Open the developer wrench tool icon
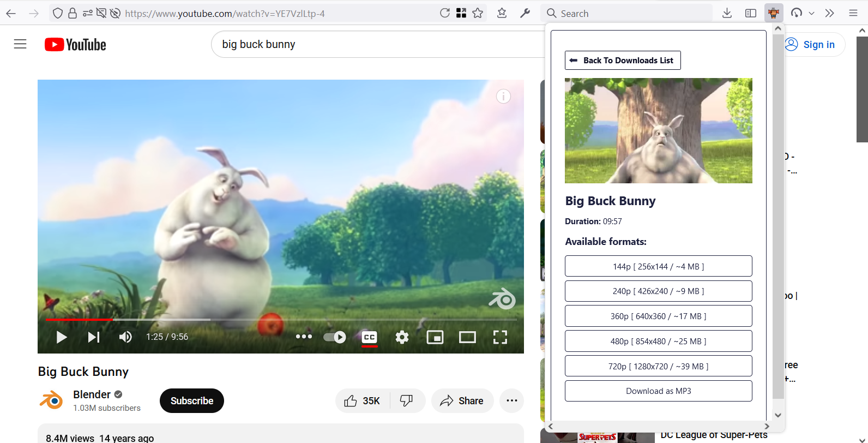The width and height of the screenshot is (868, 443). coord(525,13)
